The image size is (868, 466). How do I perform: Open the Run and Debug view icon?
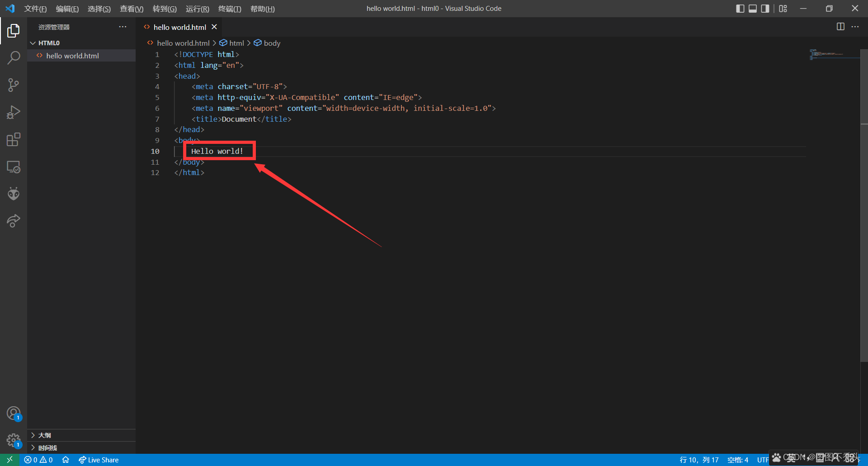[x=14, y=112]
